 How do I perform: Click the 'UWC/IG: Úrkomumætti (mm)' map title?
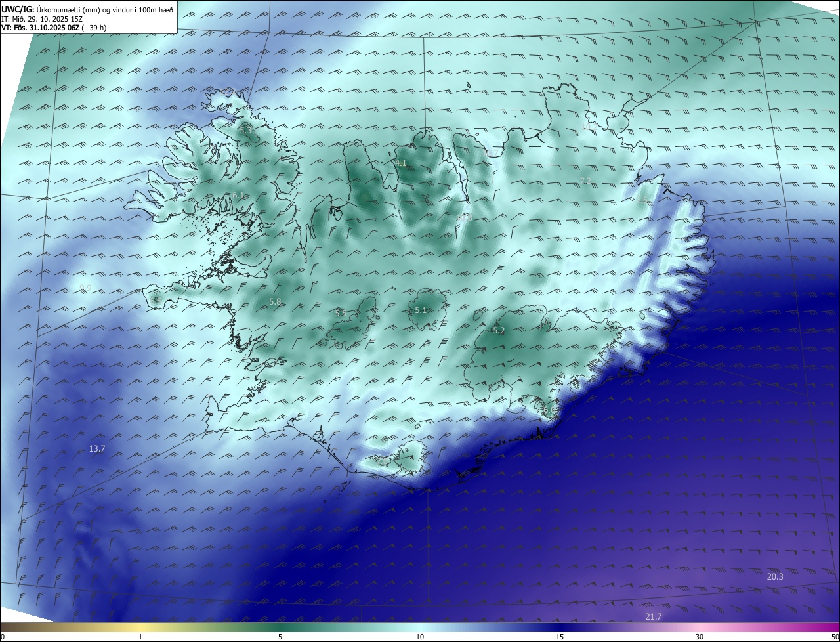(87, 9)
